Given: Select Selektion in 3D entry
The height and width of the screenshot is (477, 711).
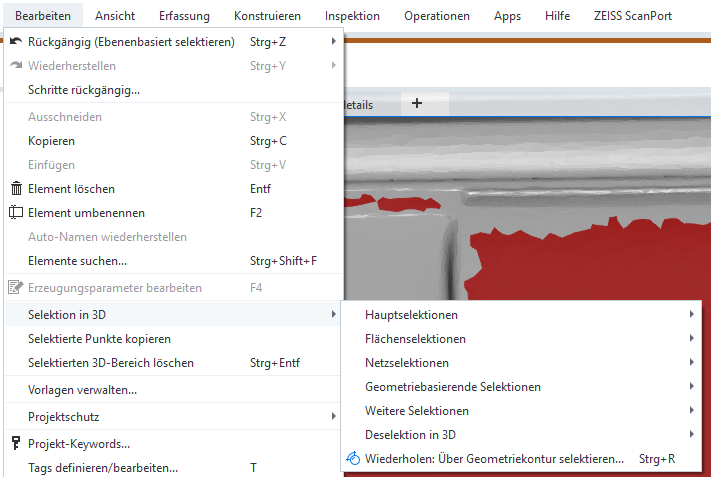Looking at the screenshot, I should click(173, 314).
